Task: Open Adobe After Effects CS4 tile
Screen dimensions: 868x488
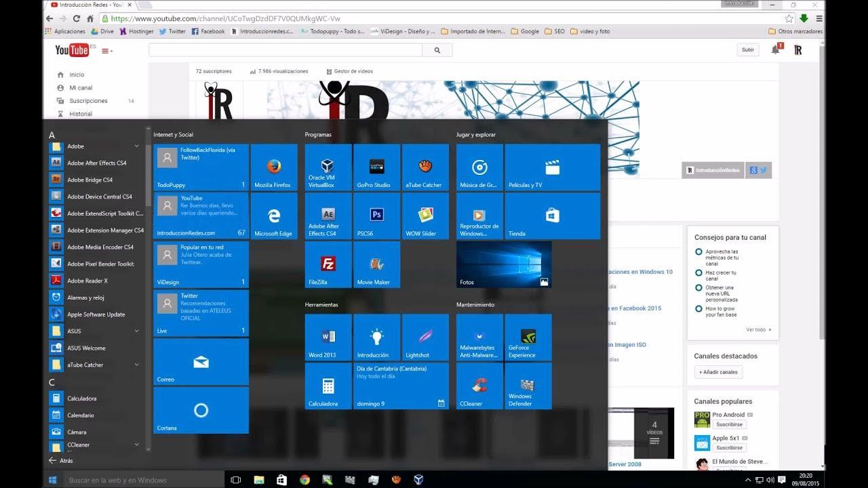Action: (328, 216)
